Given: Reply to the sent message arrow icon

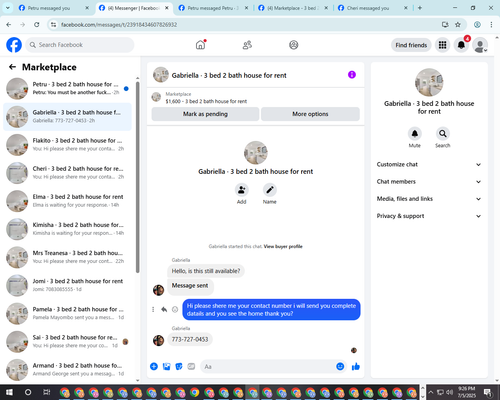Looking at the screenshot, I should click(x=164, y=309).
